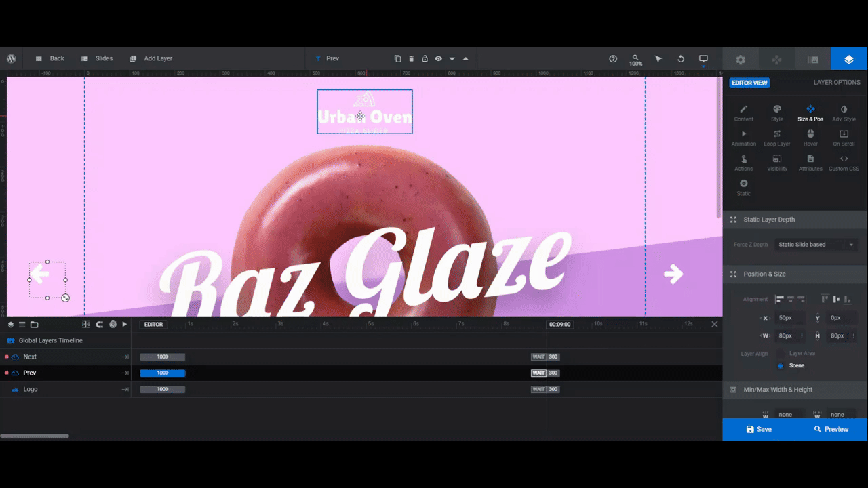
Task: Click the undo history icon
Action: (681, 59)
